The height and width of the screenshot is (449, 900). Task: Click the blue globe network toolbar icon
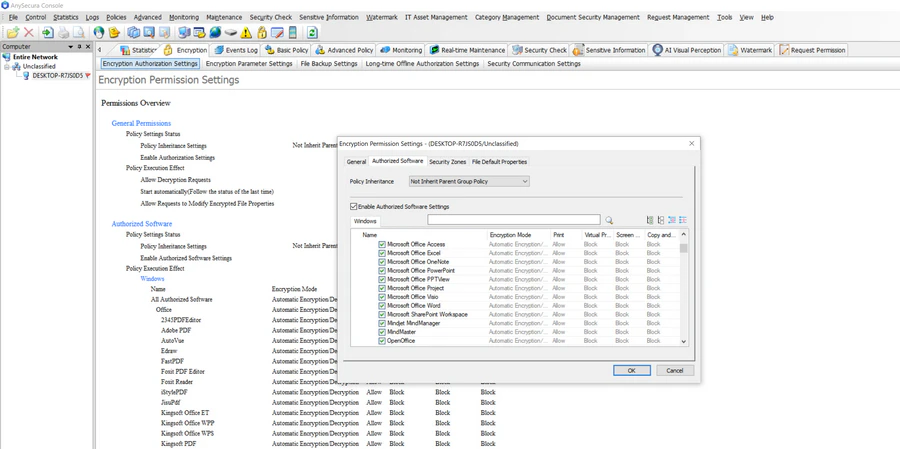click(215, 33)
